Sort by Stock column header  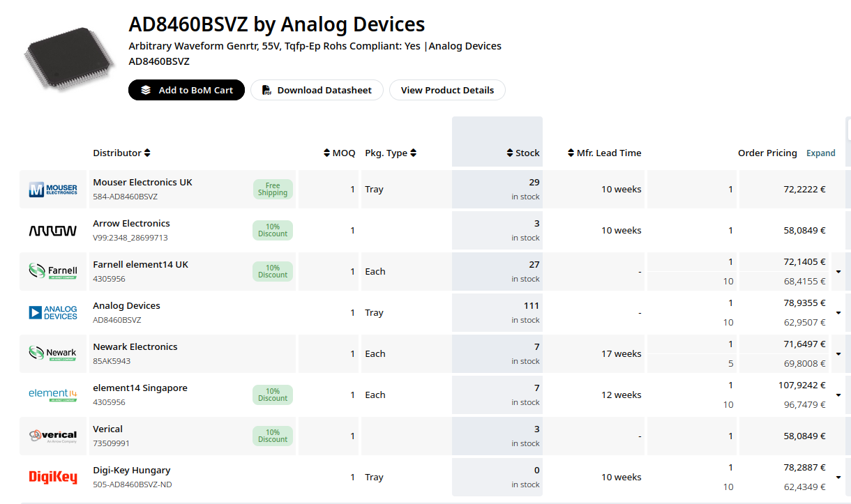pyautogui.click(x=522, y=153)
